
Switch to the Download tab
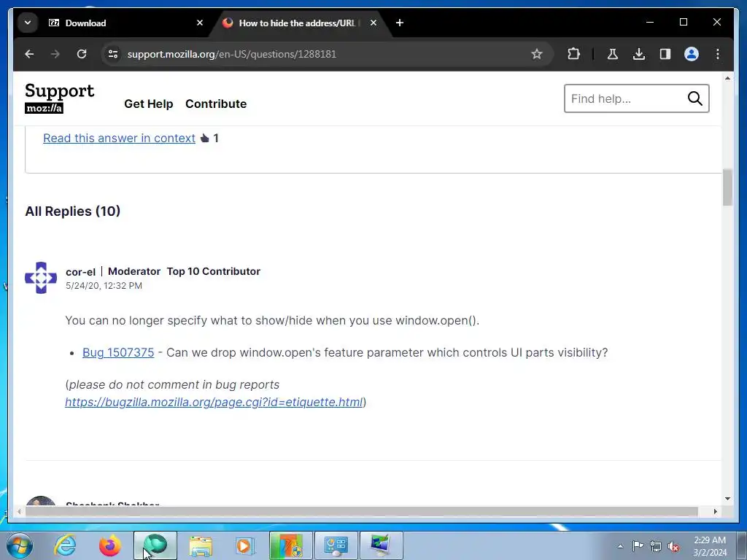pyautogui.click(x=124, y=23)
